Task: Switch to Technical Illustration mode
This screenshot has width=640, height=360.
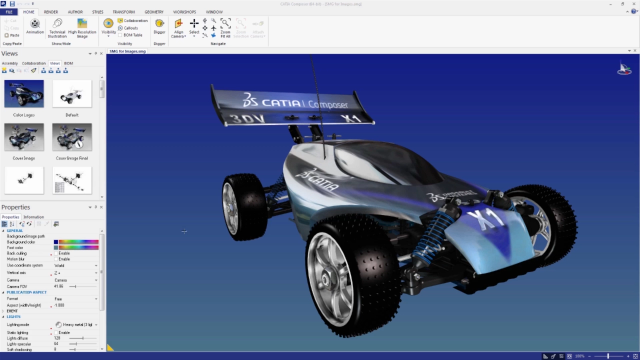Action: 57,28
